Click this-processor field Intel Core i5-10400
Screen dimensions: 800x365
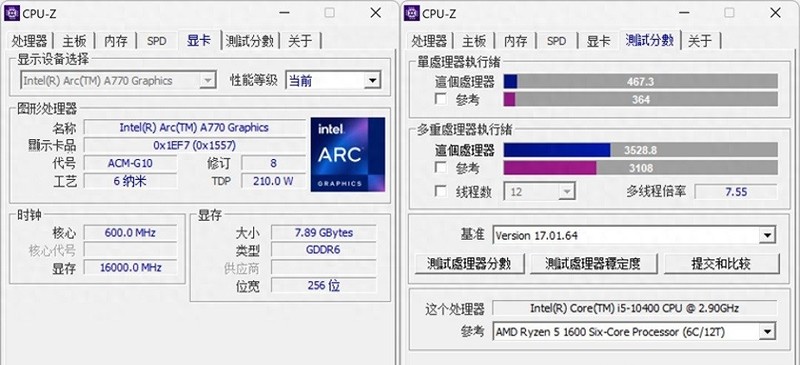point(635,308)
